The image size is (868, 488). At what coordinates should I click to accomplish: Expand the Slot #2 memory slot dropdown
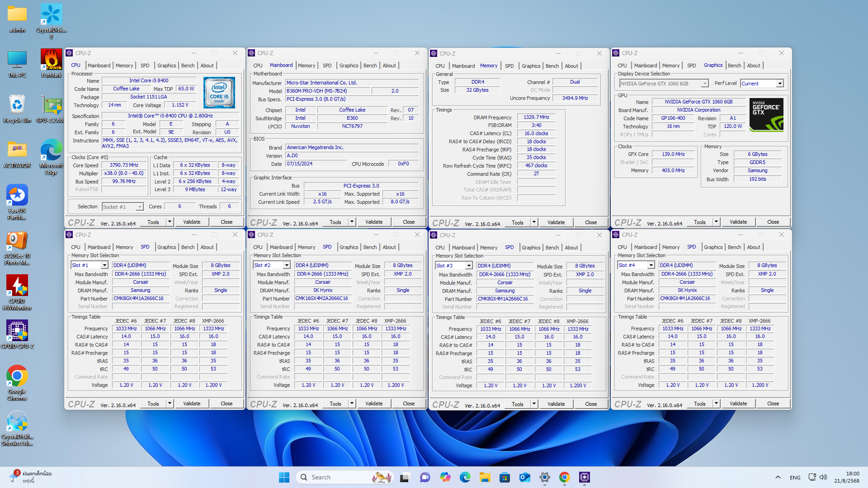[x=287, y=266]
